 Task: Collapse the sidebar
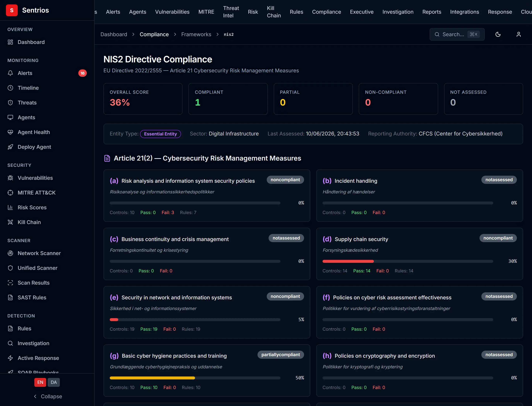point(48,396)
